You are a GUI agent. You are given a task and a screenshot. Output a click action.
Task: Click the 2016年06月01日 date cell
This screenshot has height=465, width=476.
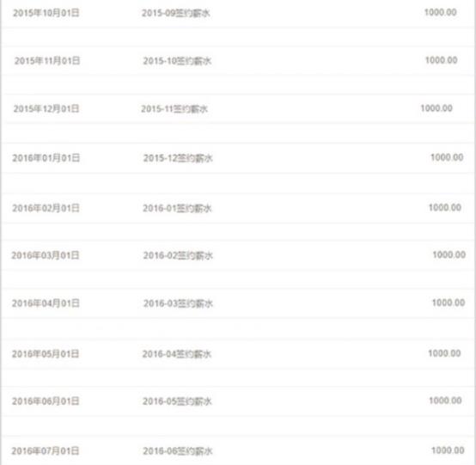click(x=46, y=401)
